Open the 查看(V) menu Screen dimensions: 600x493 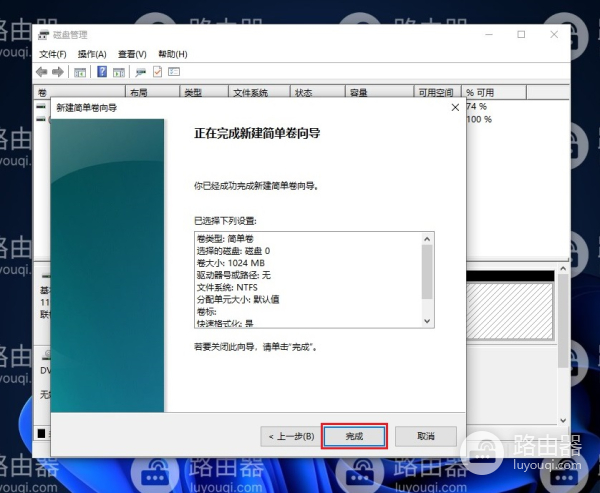[x=132, y=54]
